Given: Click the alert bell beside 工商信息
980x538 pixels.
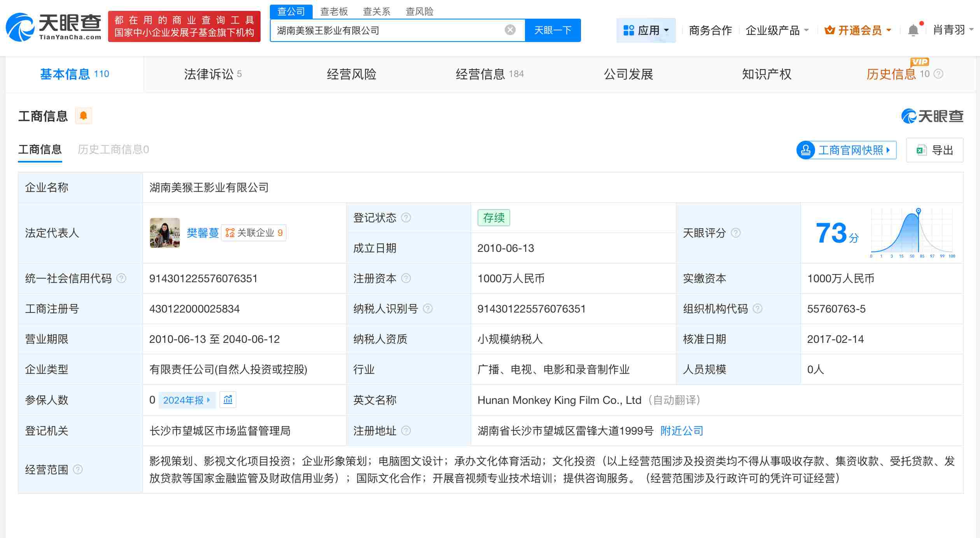Looking at the screenshot, I should 83,115.
